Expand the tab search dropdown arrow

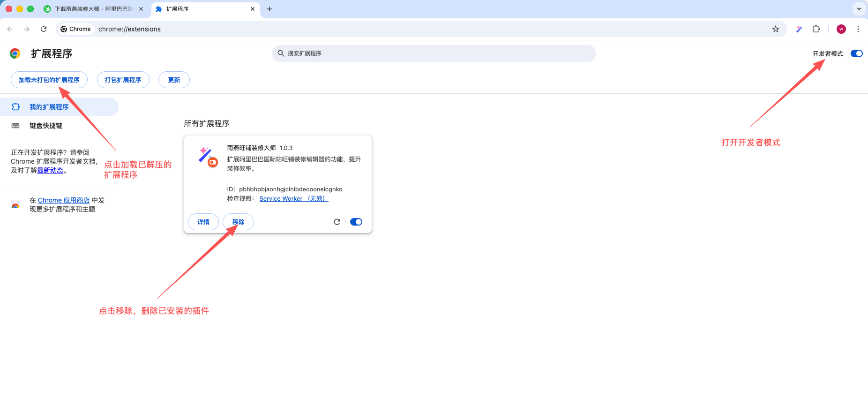coord(859,9)
